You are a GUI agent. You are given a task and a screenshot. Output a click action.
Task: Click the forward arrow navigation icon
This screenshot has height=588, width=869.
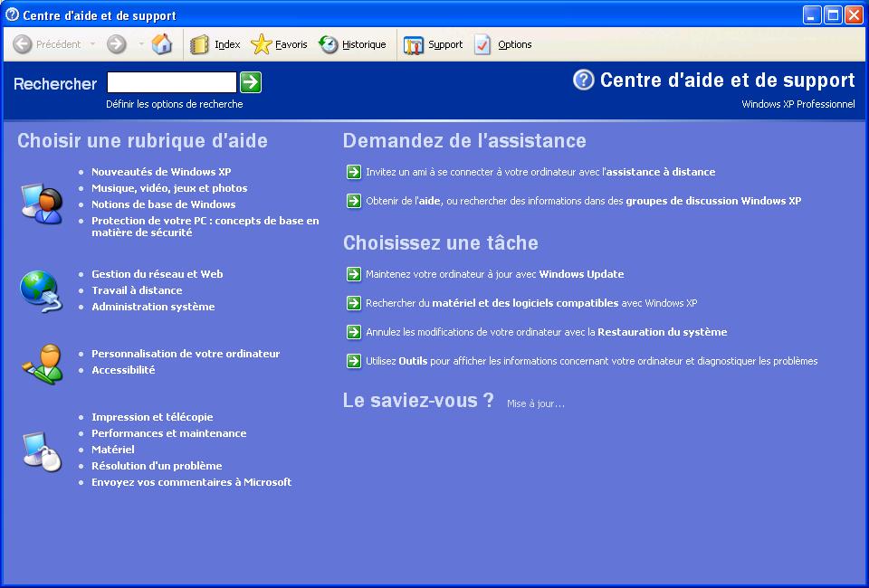(117, 44)
